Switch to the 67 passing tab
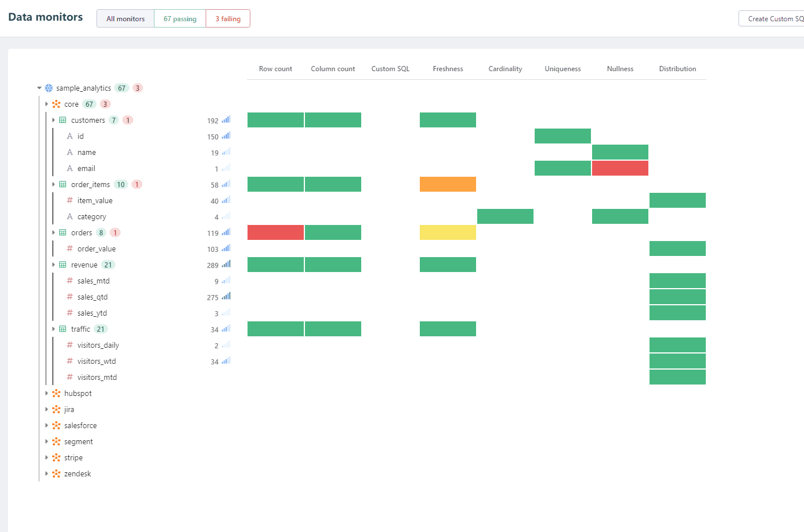The height and width of the screenshot is (532, 804). (180, 18)
